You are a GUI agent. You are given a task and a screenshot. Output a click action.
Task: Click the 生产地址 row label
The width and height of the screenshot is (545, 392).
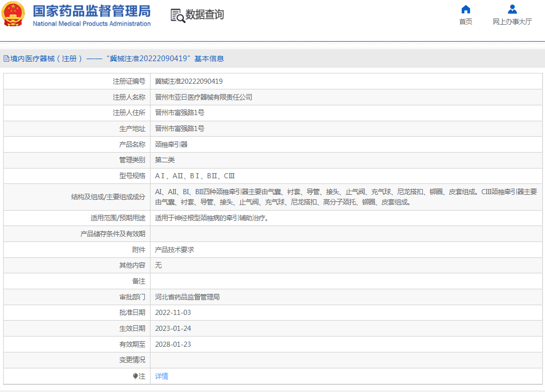click(x=132, y=128)
